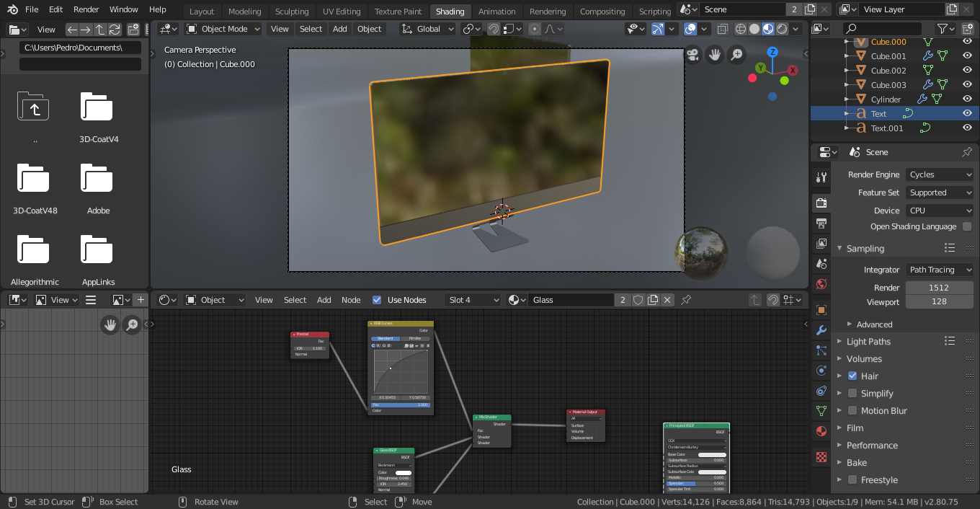The height and width of the screenshot is (509, 980).
Task: Switch viewport to Solid shading mode
Action: pyautogui.click(x=754, y=29)
